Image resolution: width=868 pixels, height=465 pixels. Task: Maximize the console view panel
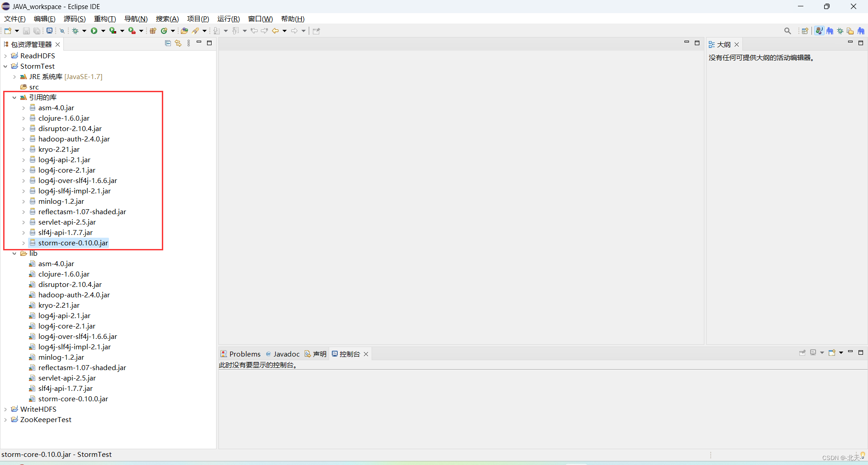point(861,352)
